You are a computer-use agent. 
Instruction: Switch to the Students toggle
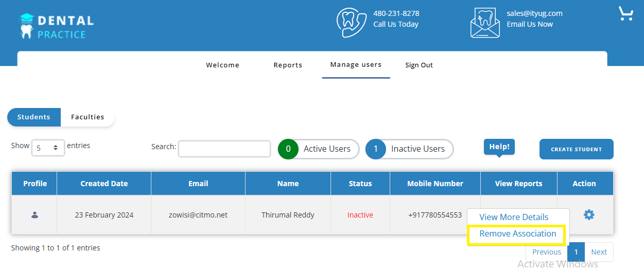34,117
